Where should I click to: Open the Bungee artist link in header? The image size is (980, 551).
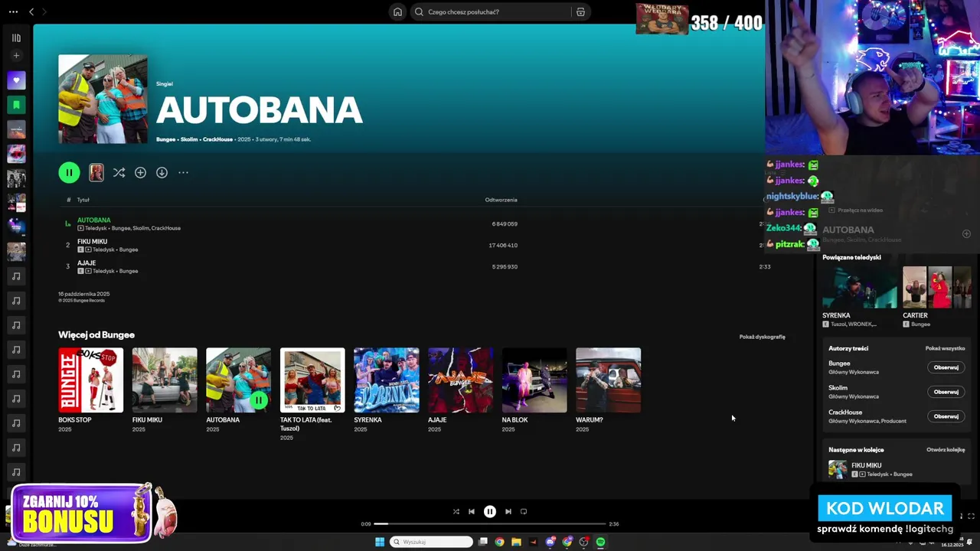pos(166,139)
